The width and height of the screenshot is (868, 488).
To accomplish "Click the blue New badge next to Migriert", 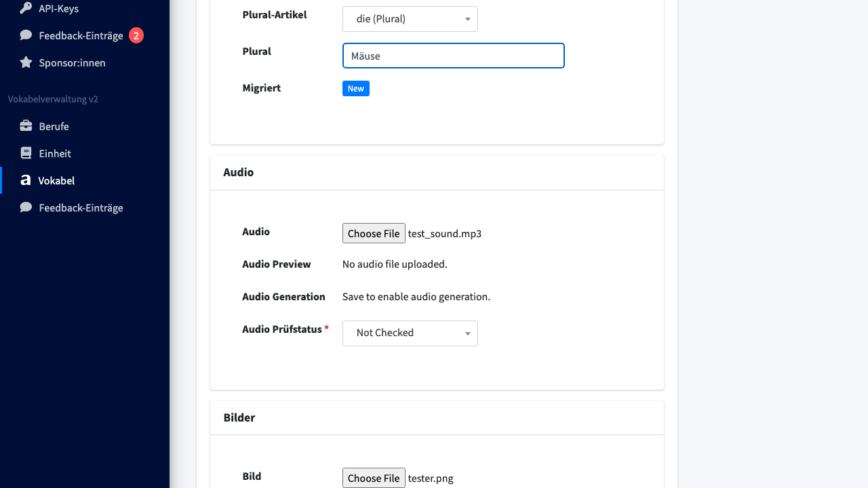I will [356, 88].
